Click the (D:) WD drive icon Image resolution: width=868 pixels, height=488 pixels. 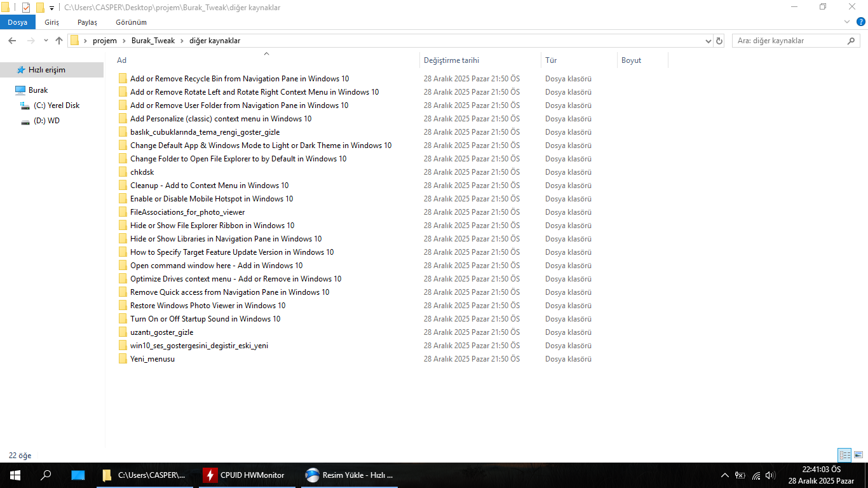click(x=25, y=121)
